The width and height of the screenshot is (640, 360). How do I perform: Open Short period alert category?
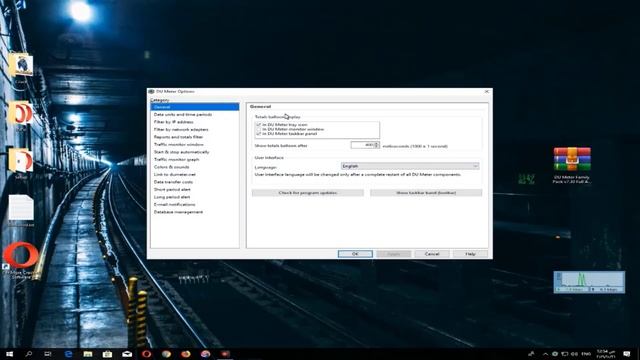coord(172,189)
